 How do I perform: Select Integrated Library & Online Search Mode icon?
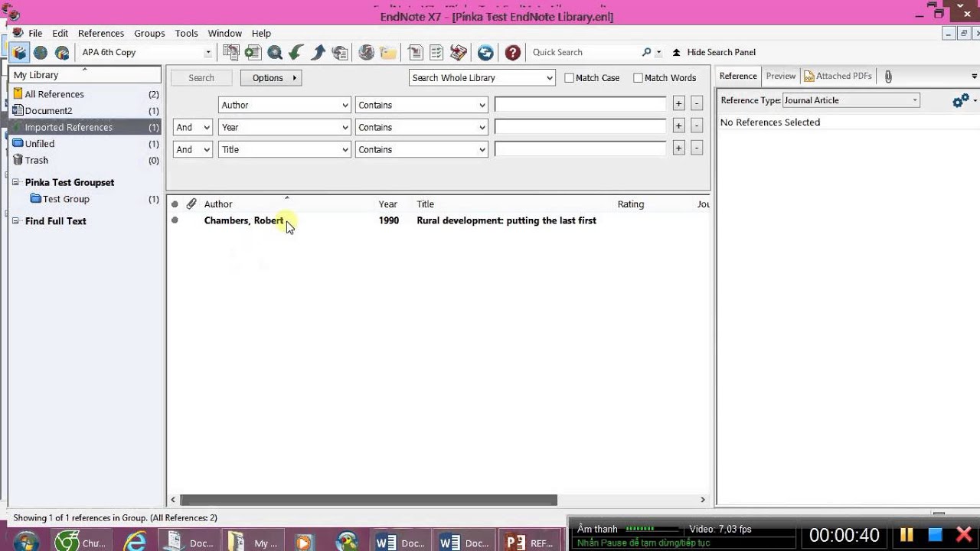(62, 52)
